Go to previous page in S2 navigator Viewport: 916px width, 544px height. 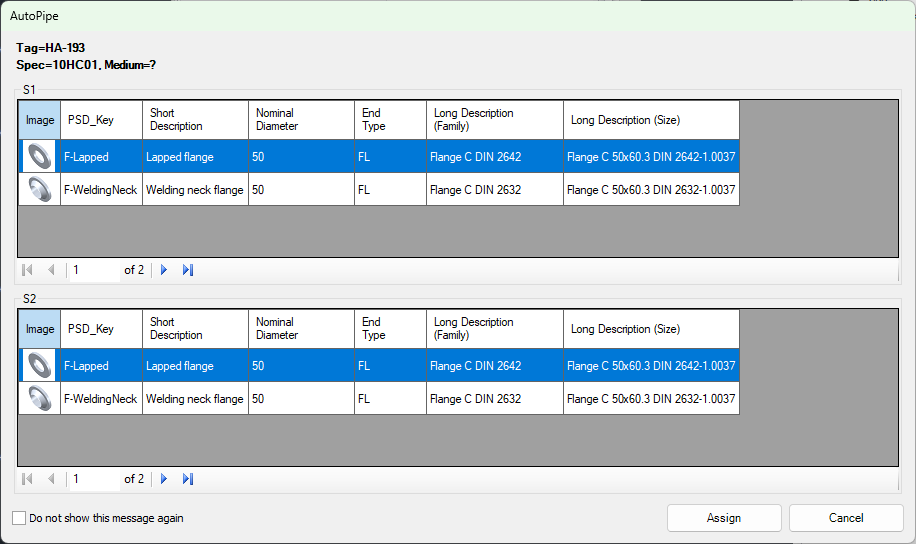51,479
